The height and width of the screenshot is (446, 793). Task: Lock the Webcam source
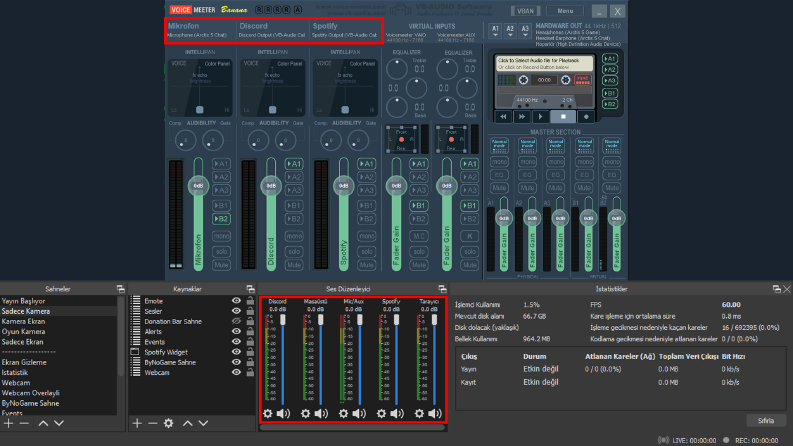(x=250, y=372)
